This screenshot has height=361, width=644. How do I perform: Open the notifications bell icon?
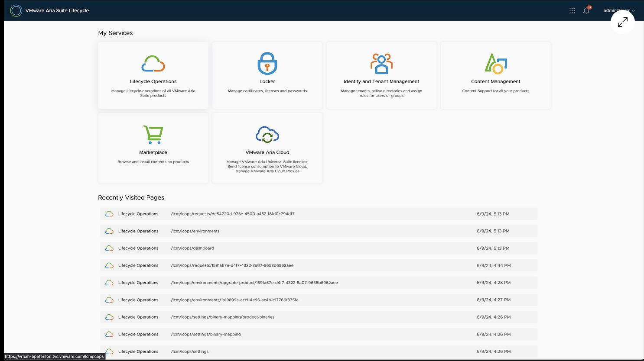pos(586,10)
